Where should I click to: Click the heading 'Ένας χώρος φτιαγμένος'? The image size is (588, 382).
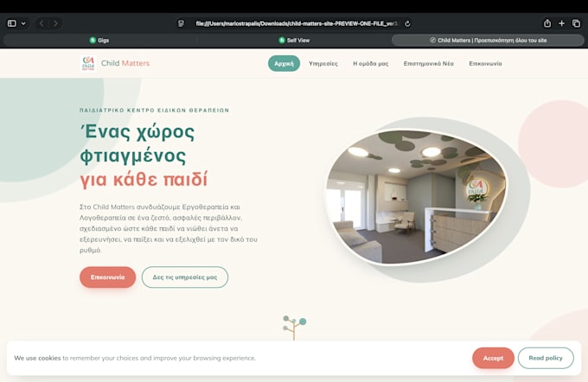click(137, 143)
